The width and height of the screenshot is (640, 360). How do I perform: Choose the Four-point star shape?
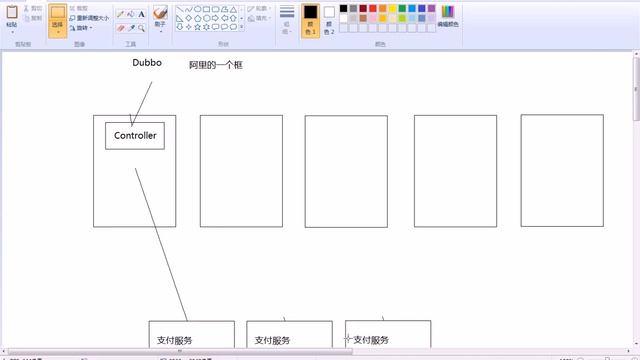(x=189, y=27)
